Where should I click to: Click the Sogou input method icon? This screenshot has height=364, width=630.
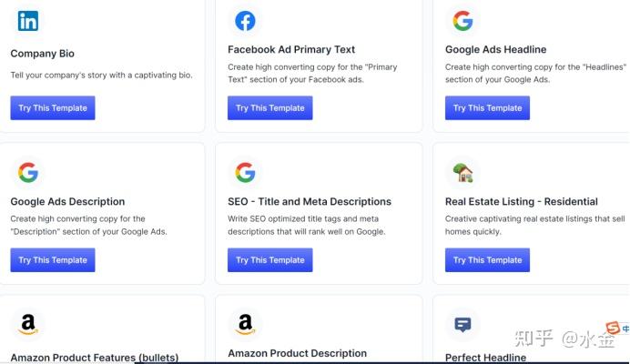pos(613,329)
